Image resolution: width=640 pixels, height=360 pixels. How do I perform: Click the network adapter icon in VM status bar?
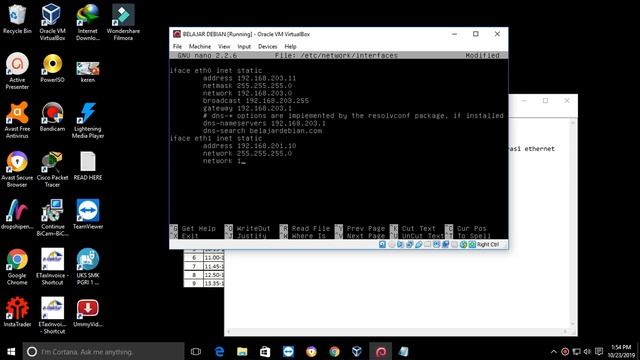coord(409,244)
